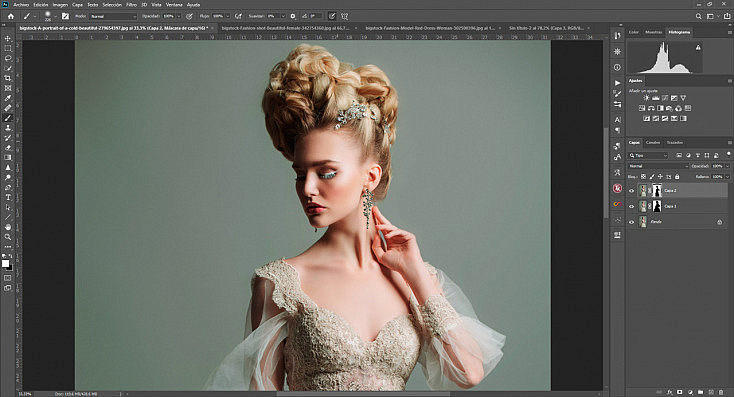Select the Rectangular Marquee tool
The height and width of the screenshot is (397, 734).
pos(7,48)
